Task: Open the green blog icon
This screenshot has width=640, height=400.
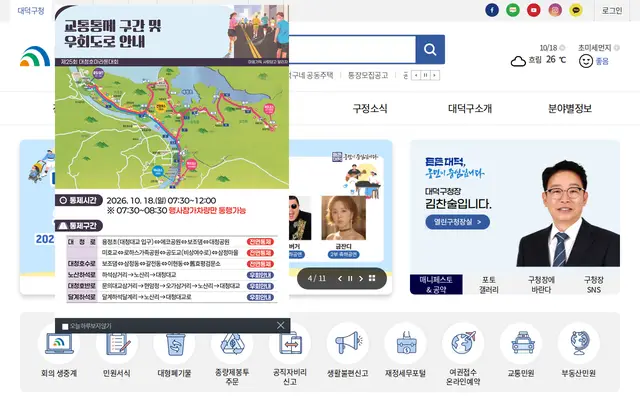Action: pyautogui.click(x=513, y=10)
